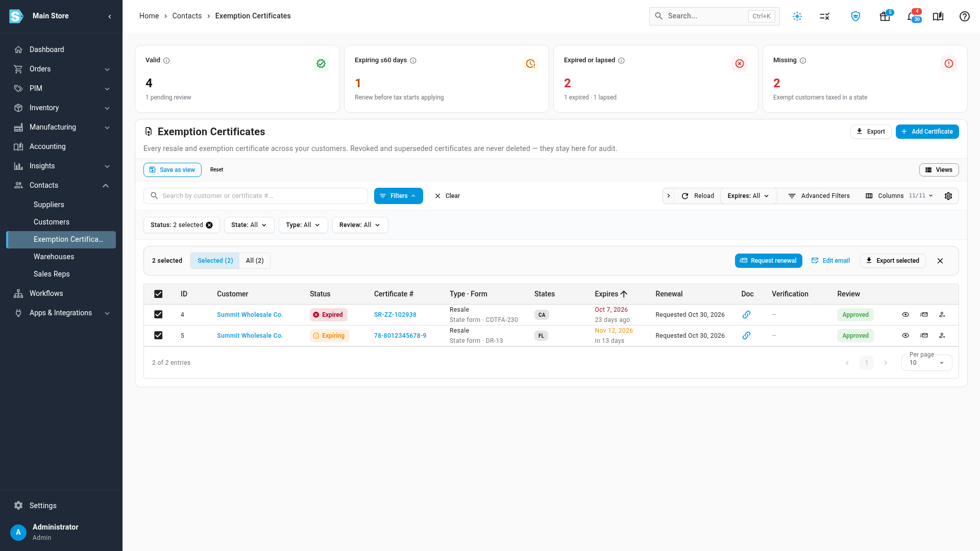The image size is (980, 551).
Task: Change the Per page selector
Action: point(926,363)
